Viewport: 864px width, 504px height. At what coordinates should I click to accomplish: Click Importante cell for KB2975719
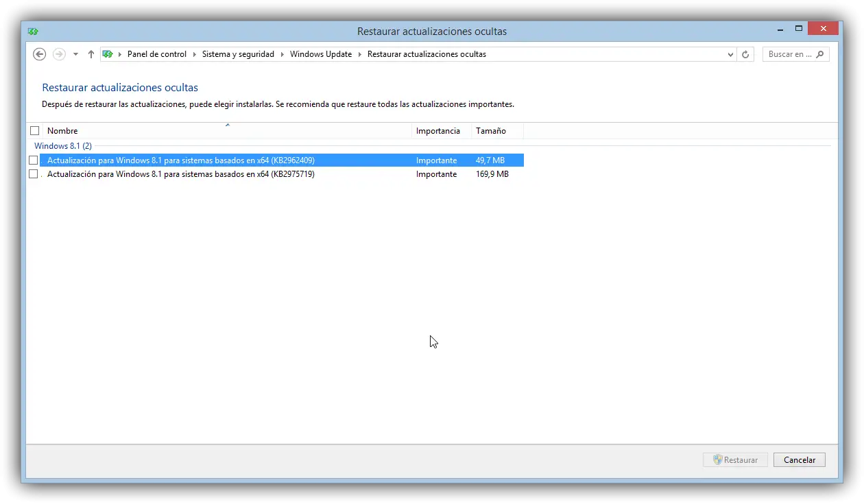(436, 174)
